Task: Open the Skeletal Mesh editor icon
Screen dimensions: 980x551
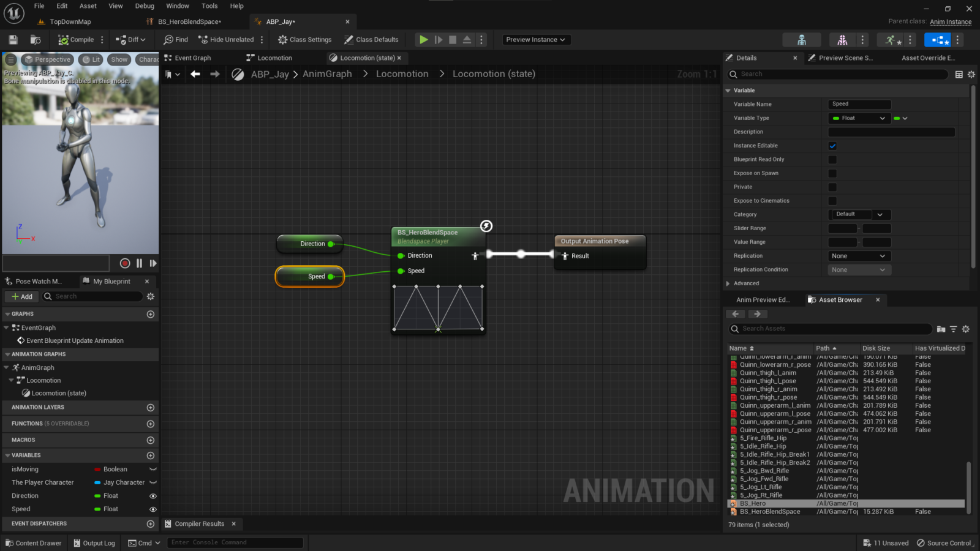Action: pos(842,39)
